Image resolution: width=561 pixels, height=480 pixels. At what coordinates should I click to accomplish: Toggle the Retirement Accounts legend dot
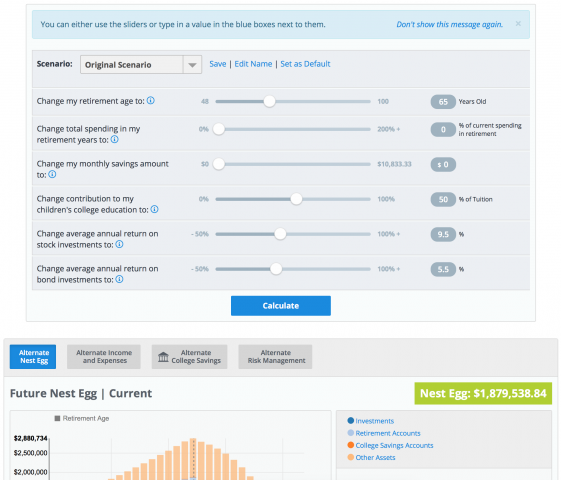pos(351,433)
